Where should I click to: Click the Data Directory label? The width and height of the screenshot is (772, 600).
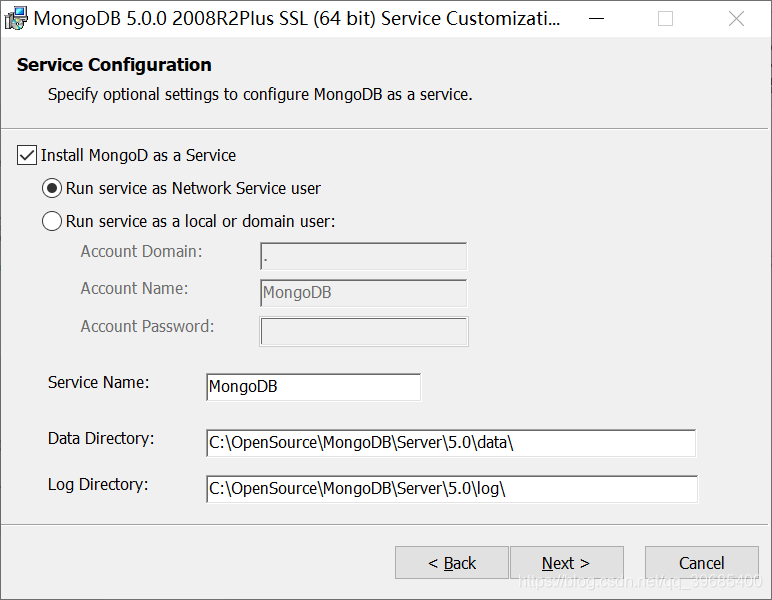pyautogui.click(x=101, y=439)
